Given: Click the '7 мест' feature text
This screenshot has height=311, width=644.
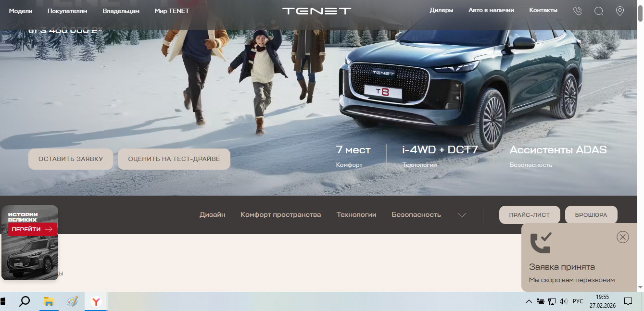Looking at the screenshot, I should coord(354,149).
